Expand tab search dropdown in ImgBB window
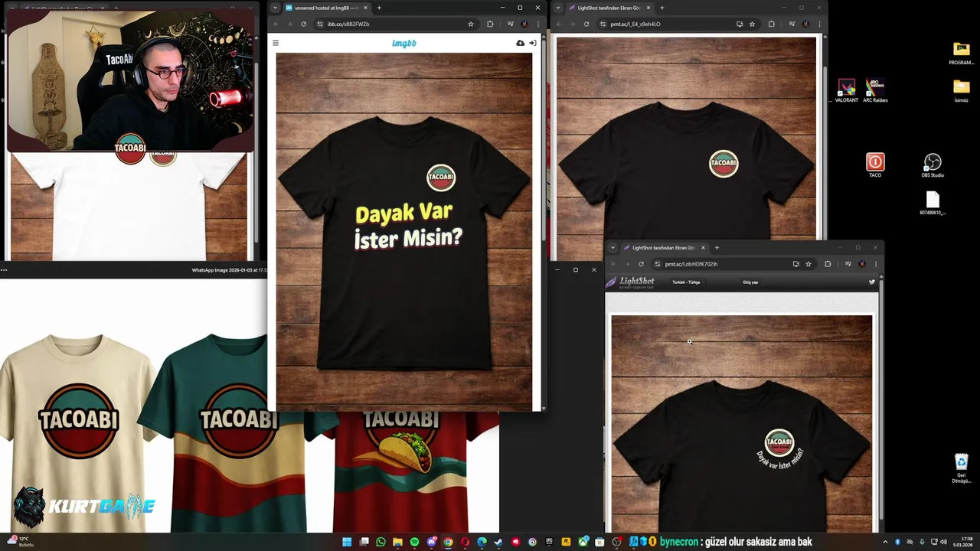 [x=275, y=8]
